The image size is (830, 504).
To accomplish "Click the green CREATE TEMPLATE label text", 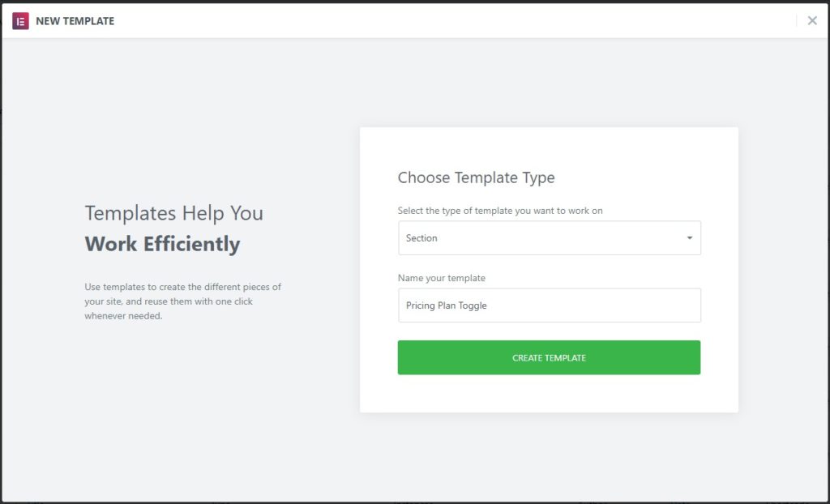I will [x=549, y=357].
